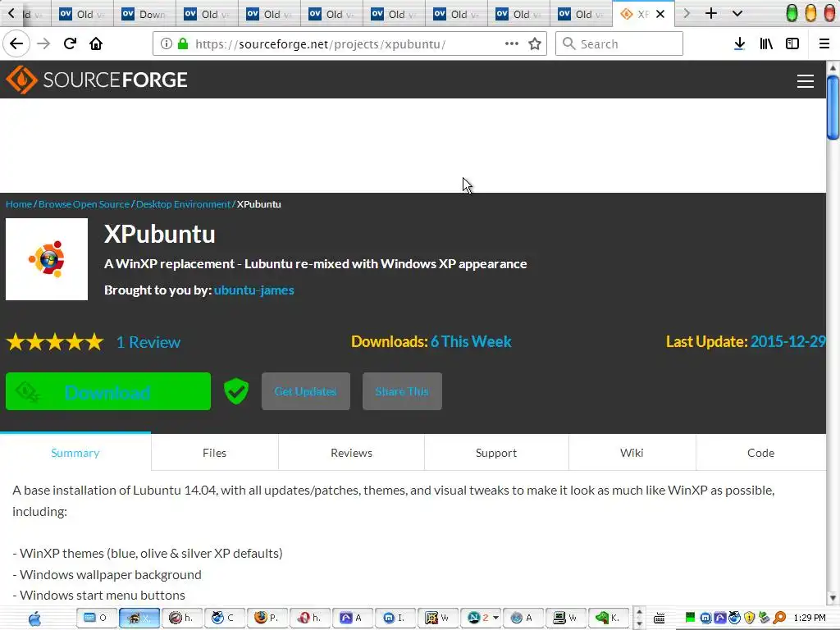This screenshot has width=840, height=630.
Task: Reload the current page
Action: pos(70,44)
